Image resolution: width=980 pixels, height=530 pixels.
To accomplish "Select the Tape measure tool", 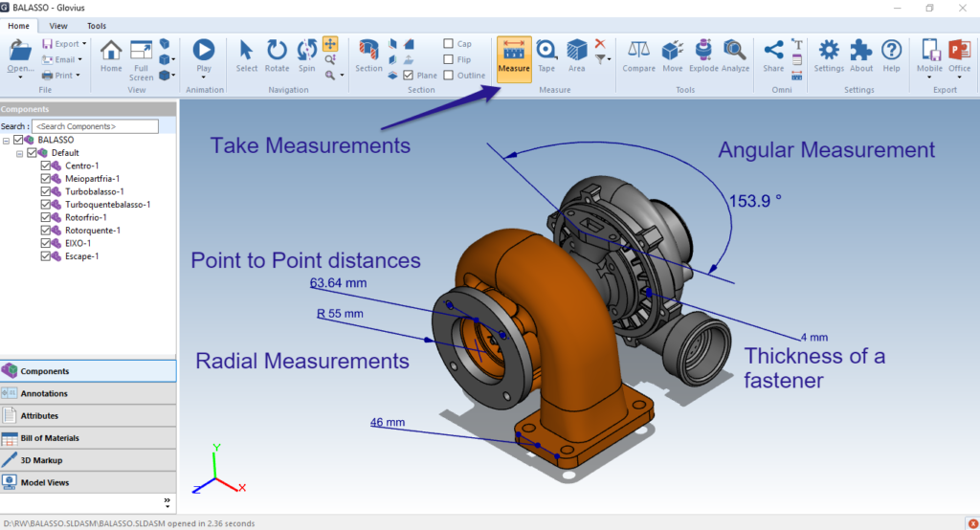I will 546,50.
